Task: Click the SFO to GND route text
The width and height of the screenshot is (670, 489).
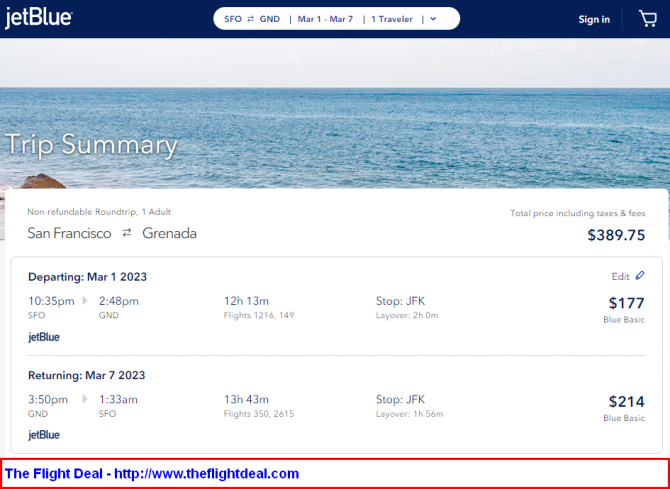Action: pyautogui.click(x=252, y=19)
